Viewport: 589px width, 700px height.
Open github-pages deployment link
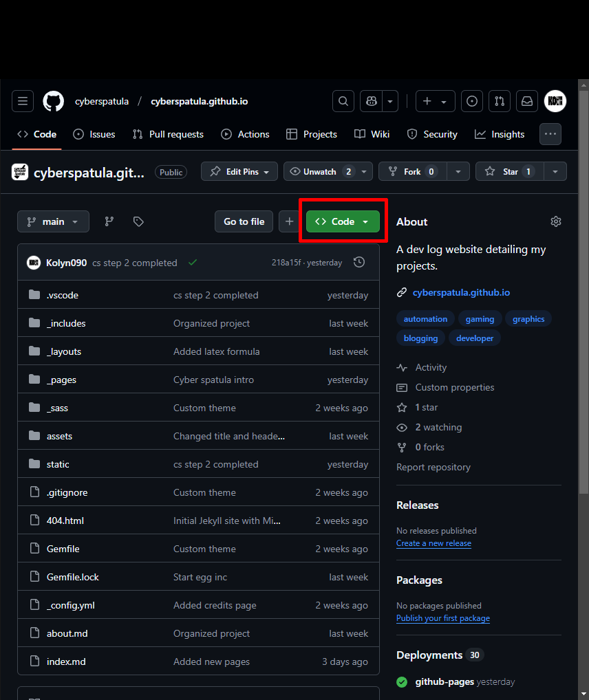click(x=445, y=681)
